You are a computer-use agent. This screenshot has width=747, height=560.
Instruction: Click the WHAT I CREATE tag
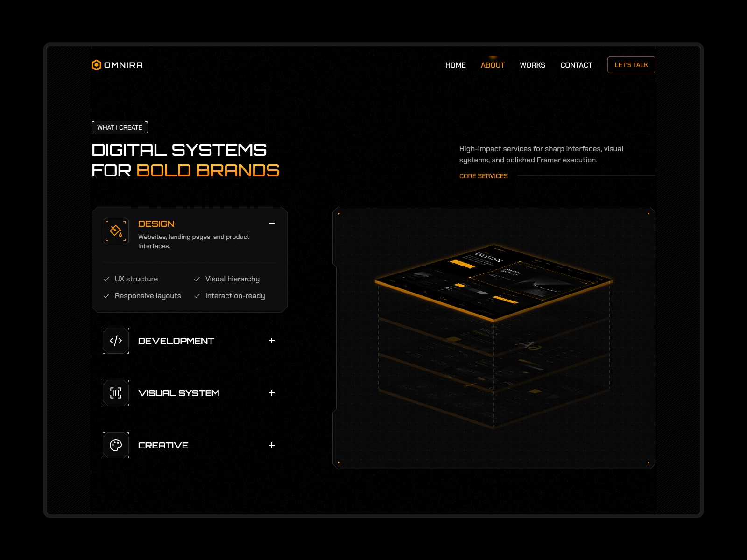(x=120, y=127)
